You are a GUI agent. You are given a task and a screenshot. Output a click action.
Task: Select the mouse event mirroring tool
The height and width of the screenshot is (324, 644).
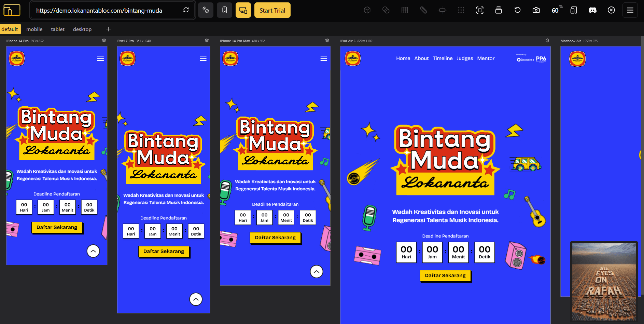pyautogui.click(x=206, y=10)
